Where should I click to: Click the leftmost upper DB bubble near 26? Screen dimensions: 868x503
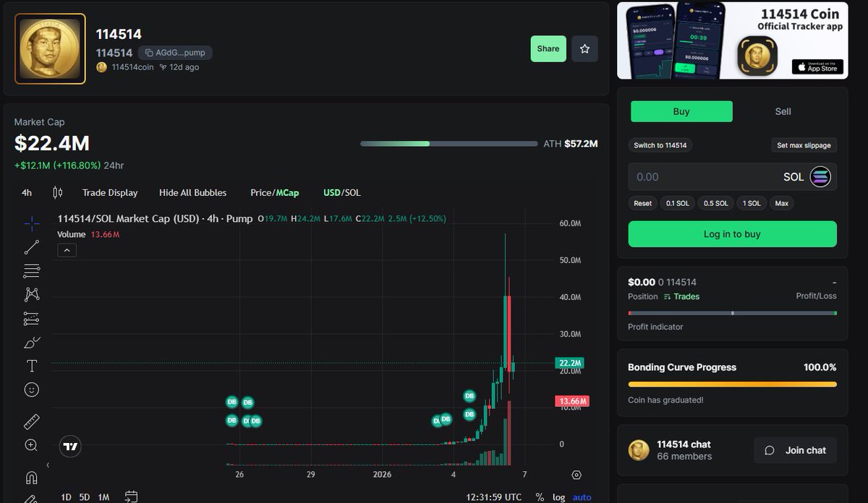(x=231, y=402)
